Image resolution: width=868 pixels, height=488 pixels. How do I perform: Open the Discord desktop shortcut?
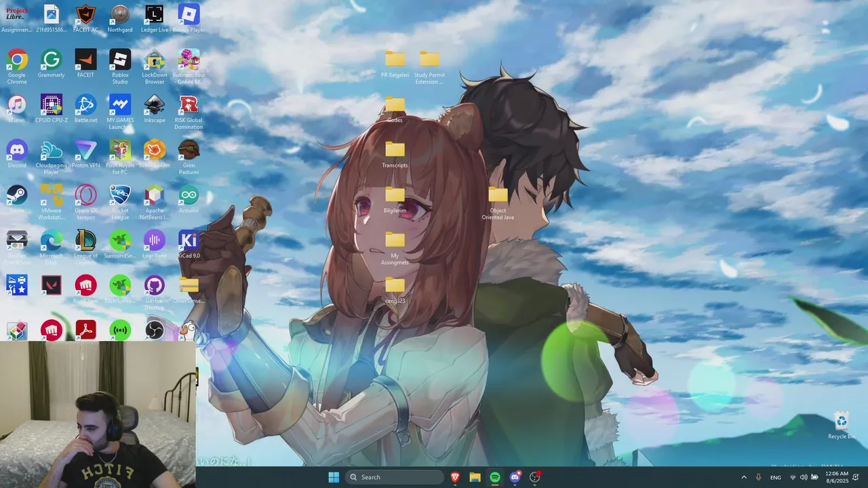[17, 155]
